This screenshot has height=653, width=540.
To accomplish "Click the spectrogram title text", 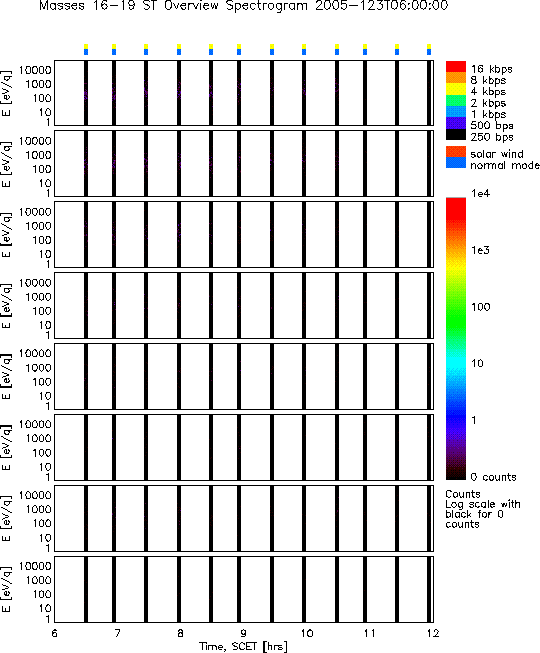I will (244, 6).
